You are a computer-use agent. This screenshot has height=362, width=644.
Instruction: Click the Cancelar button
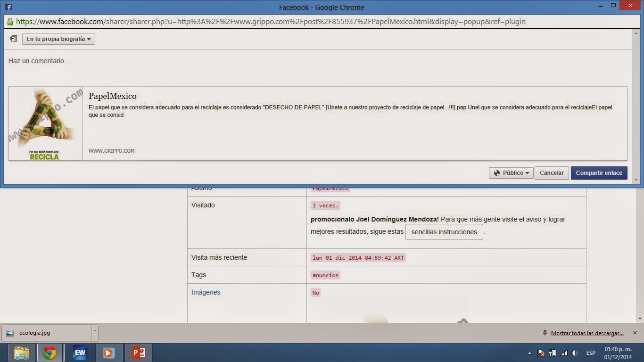pyautogui.click(x=552, y=173)
